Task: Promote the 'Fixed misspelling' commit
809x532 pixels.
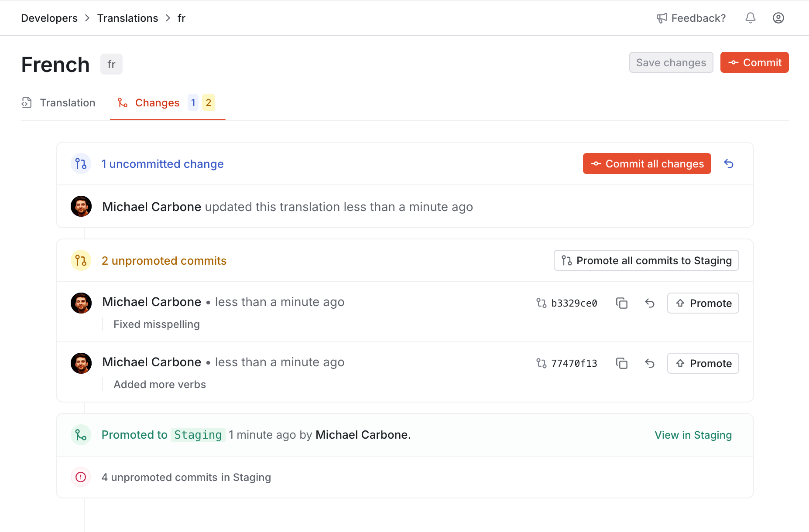Action: pos(703,303)
